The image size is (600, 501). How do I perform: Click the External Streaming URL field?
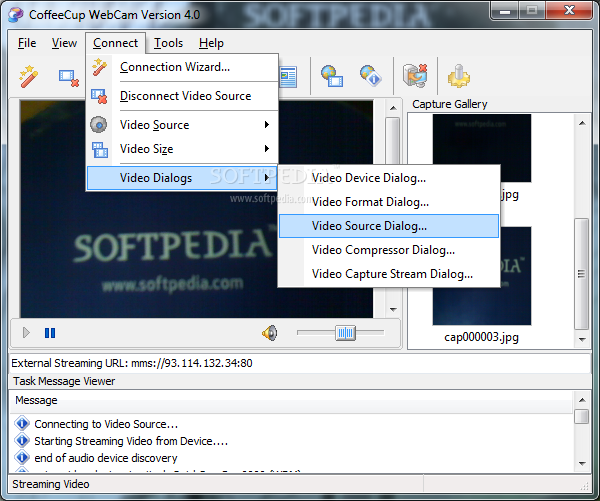click(x=300, y=363)
